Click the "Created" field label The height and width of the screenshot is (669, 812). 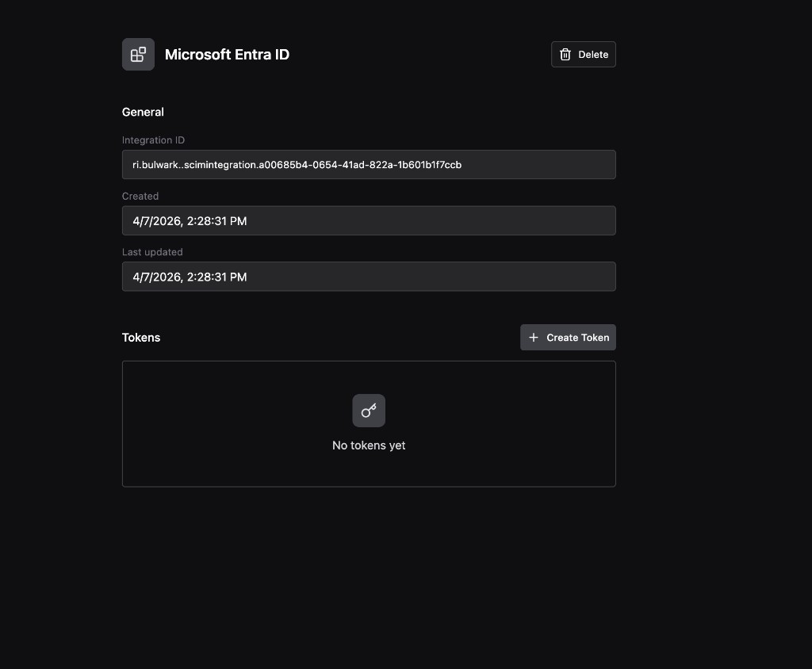(140, 196)
